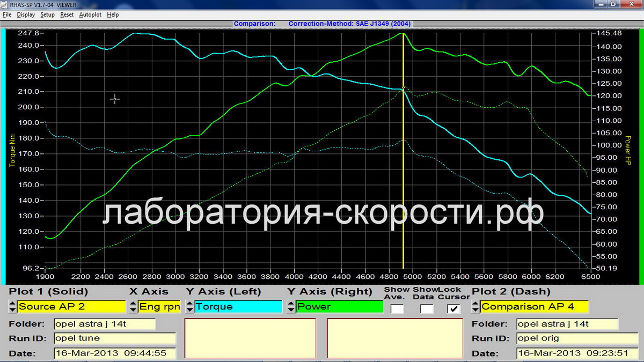Click the Comparison AP 4 field

535,307
